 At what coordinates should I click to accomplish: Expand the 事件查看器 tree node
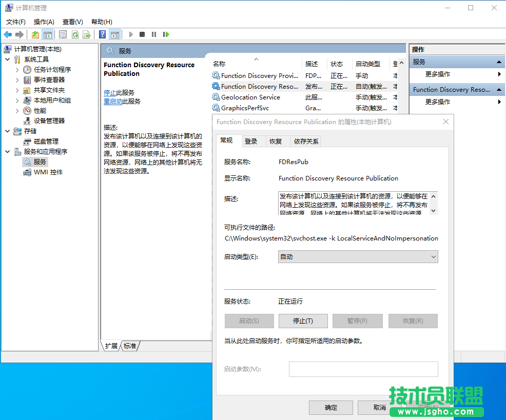(17, 79)
